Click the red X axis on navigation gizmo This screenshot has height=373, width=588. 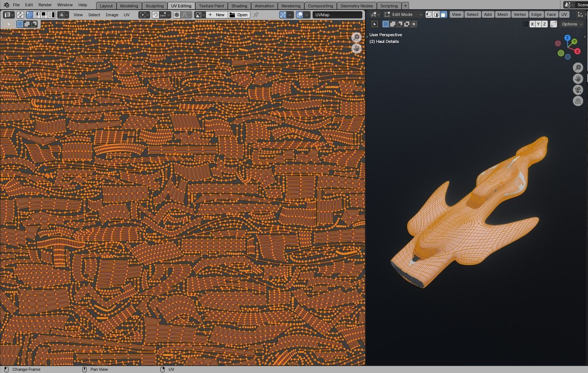pyautogui.click(x=577, y=51)
